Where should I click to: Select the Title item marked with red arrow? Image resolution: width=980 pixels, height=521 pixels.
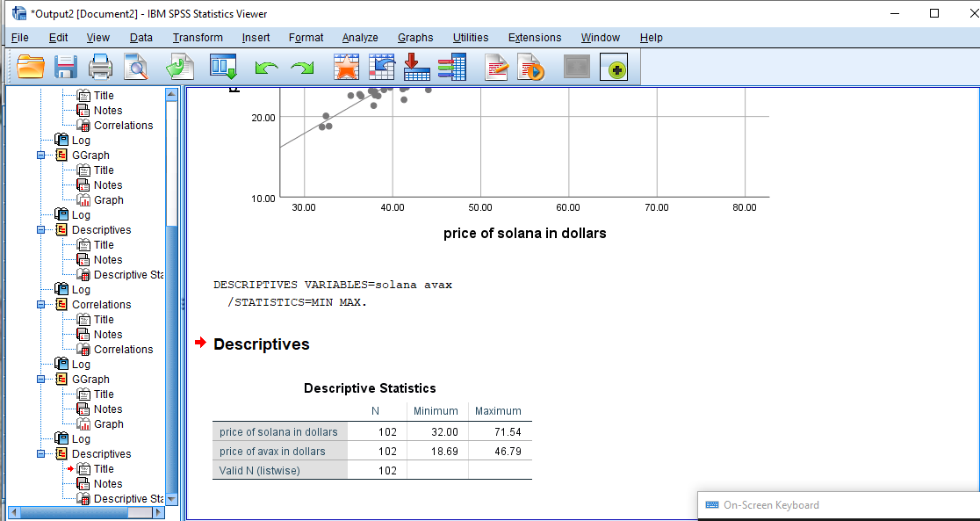click(x=104, y=469)
